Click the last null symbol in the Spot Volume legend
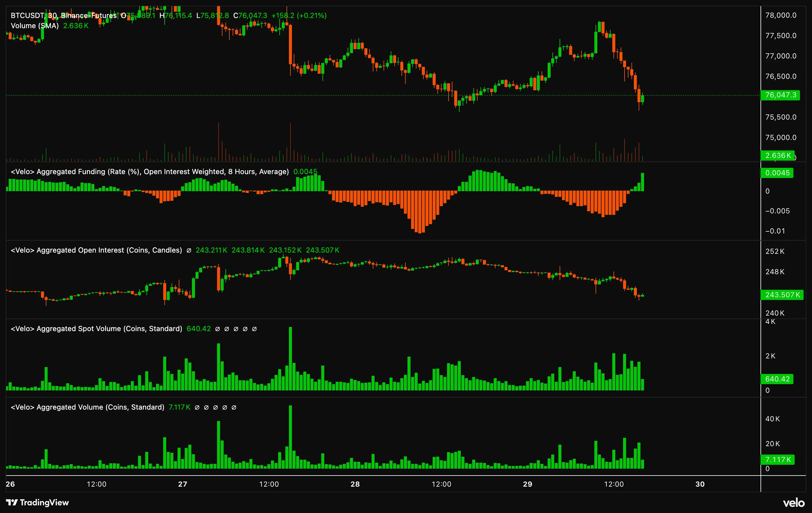 click(x=254, y=329)
